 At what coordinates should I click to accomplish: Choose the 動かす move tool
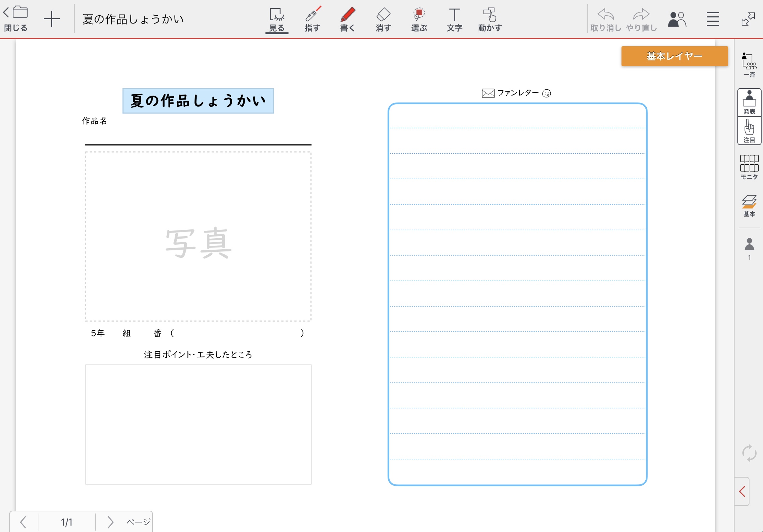point(490,20)
